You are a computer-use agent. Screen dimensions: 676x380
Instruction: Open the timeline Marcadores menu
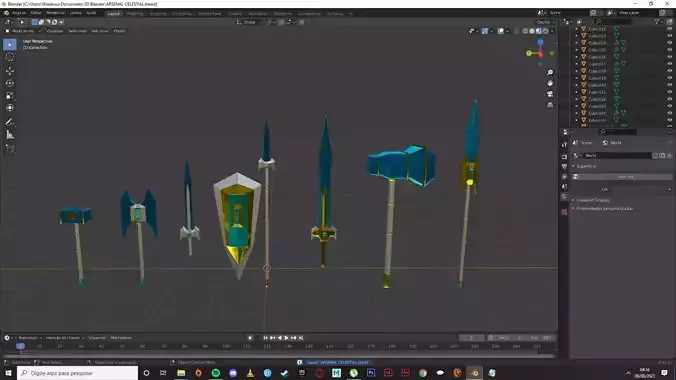tap(121, 338)
